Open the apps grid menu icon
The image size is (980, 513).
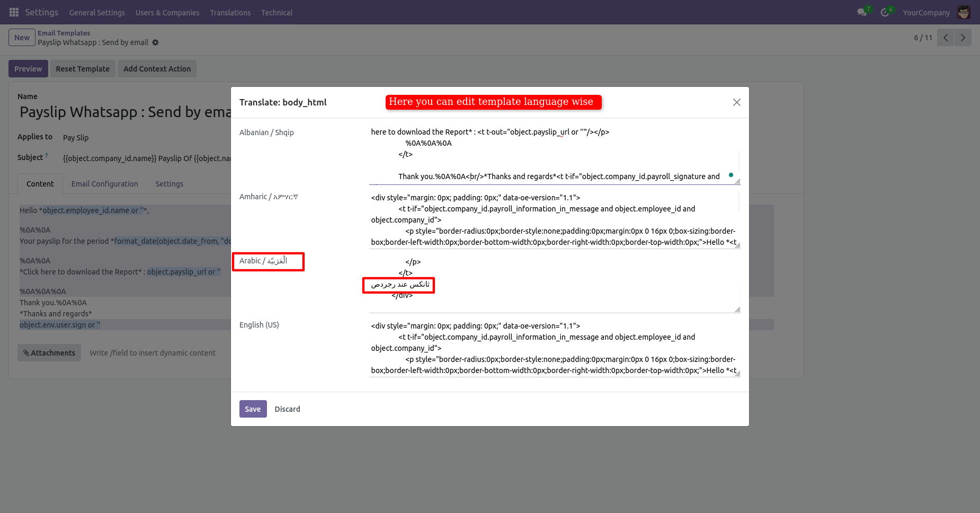coord(14,12)
